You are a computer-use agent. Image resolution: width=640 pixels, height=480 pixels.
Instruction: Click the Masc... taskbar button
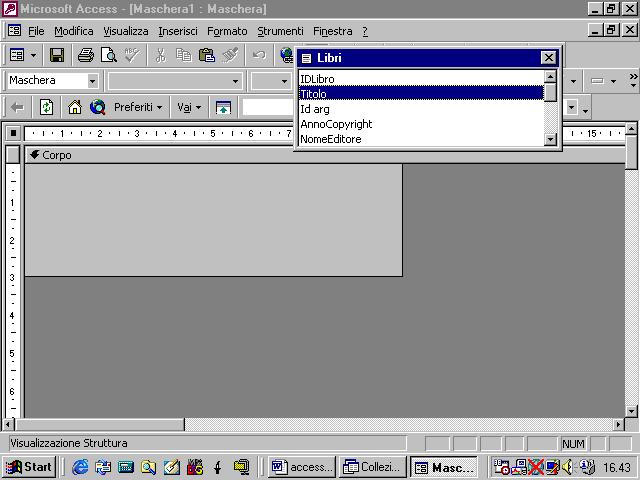pyautogui.click(x=444, y=467)
